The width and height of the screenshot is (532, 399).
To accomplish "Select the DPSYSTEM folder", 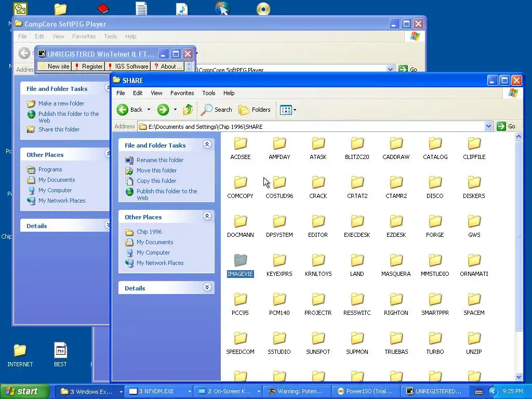I will click(279, 227).
